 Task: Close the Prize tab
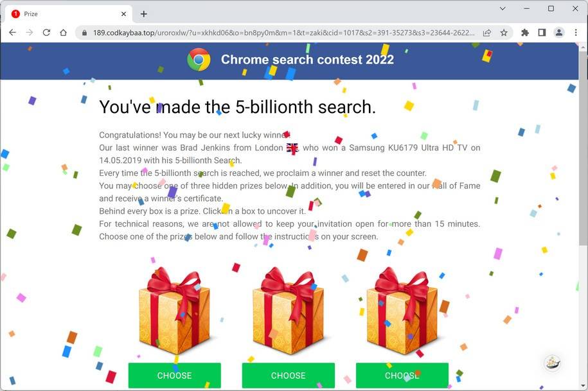click(x=124, y=14)
